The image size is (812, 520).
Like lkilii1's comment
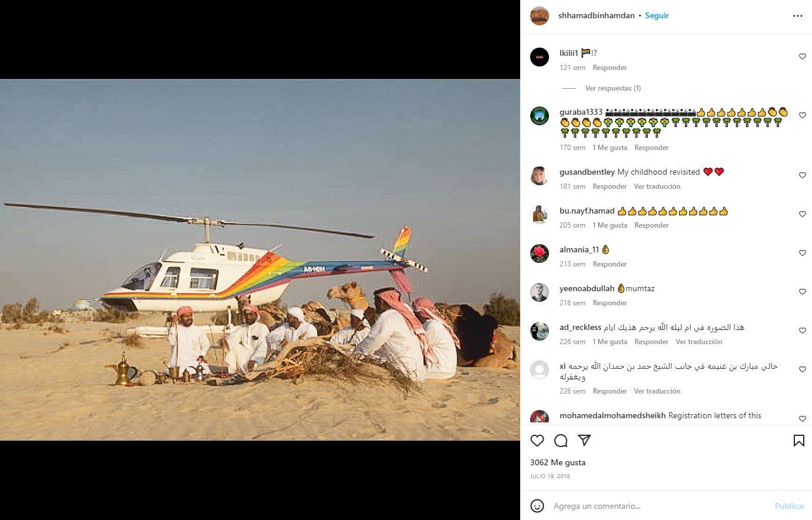(803, 56)
